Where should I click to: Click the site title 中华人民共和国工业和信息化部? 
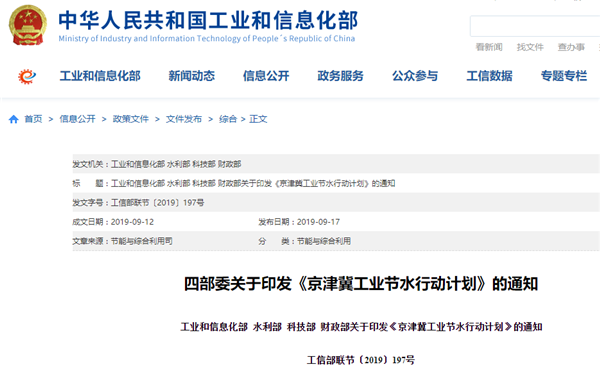pos(208,20)
